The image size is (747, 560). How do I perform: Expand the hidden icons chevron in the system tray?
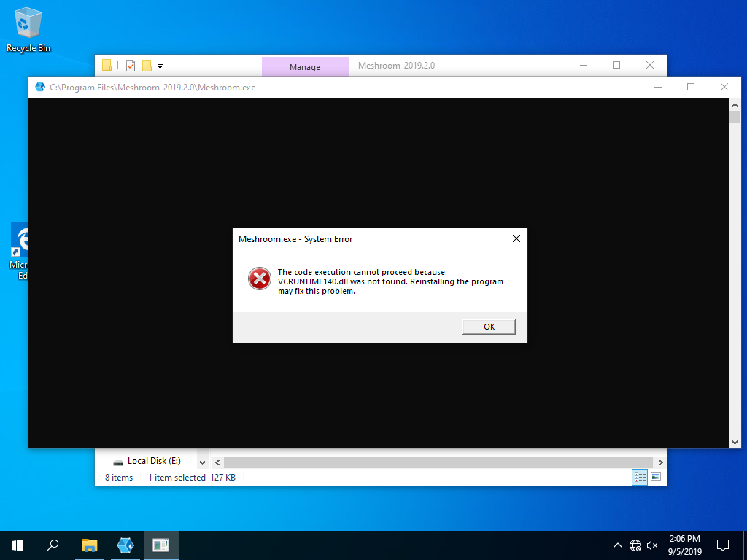pyautogui.click(x=617, y=545)
